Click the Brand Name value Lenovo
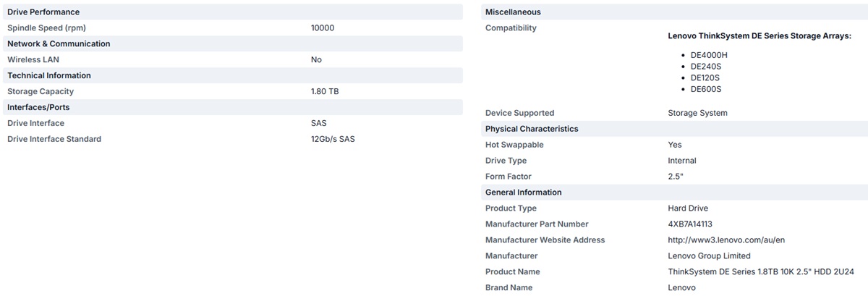The height and width of the screenshot is (296, 868). 682,289
